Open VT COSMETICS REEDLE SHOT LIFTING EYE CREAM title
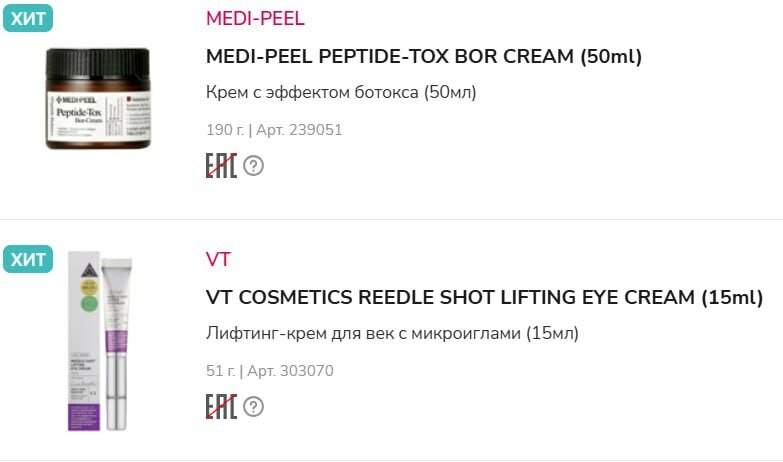Screen dimensions: 783x462 (x=484, y=297)
